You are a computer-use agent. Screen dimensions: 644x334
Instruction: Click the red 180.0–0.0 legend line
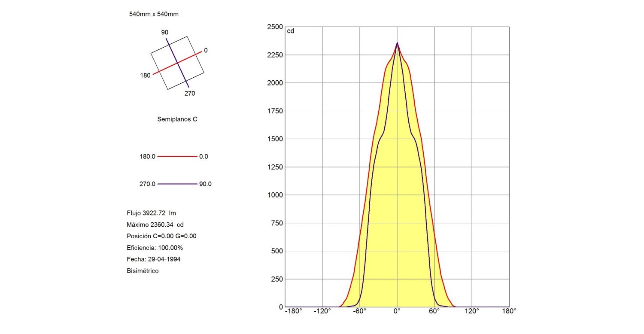coord(177,157)
